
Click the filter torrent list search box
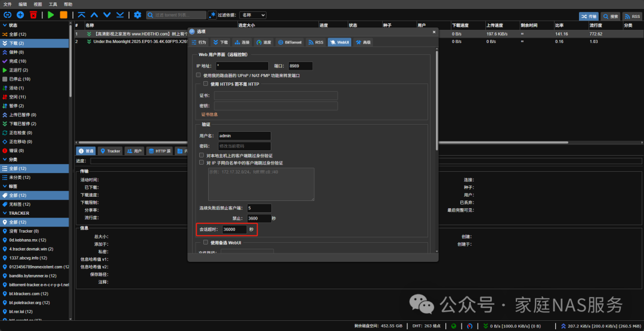click(176, 15)
